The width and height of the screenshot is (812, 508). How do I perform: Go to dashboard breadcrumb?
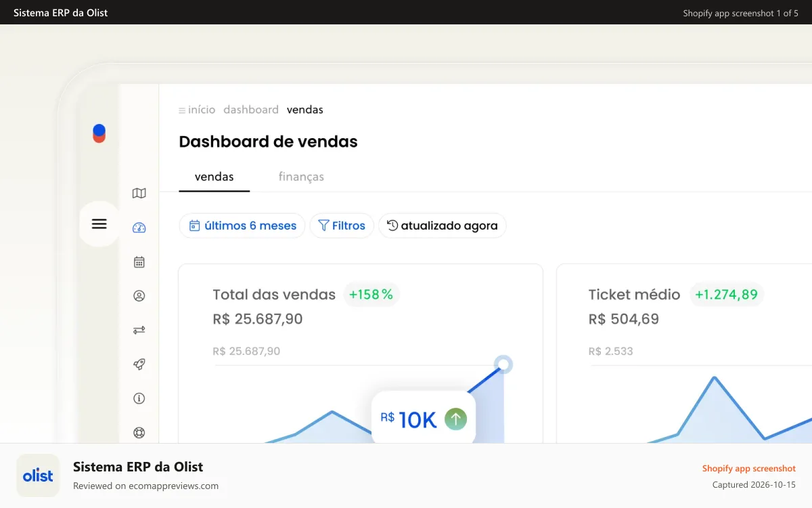click(251, 110)
